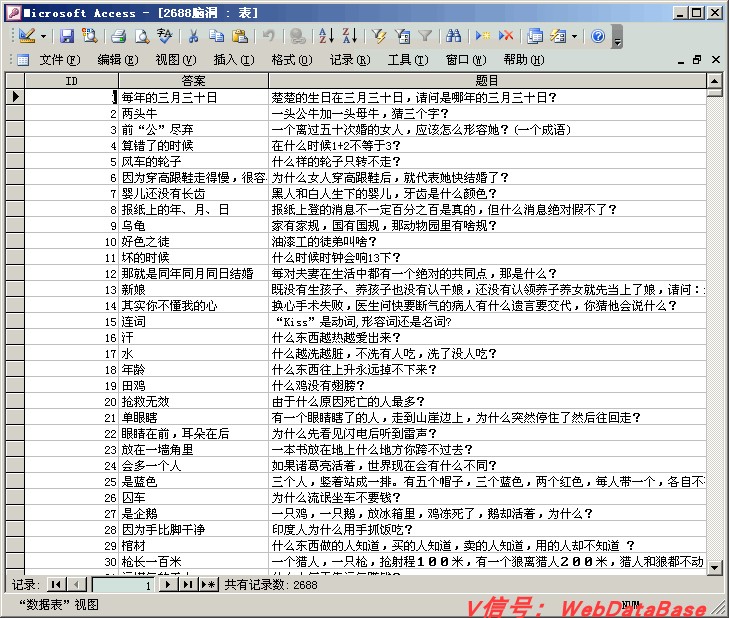
Task: Create new record from navigation bar
Action: click(209, 585)
